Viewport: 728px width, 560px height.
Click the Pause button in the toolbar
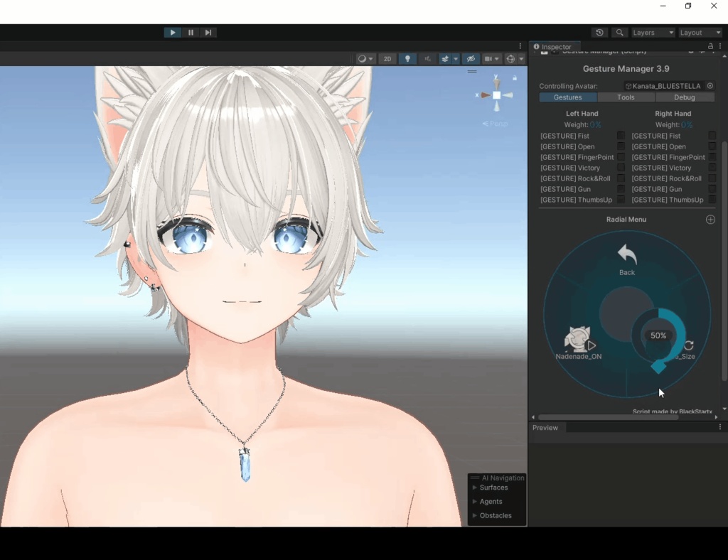click(x=191, y=32)
